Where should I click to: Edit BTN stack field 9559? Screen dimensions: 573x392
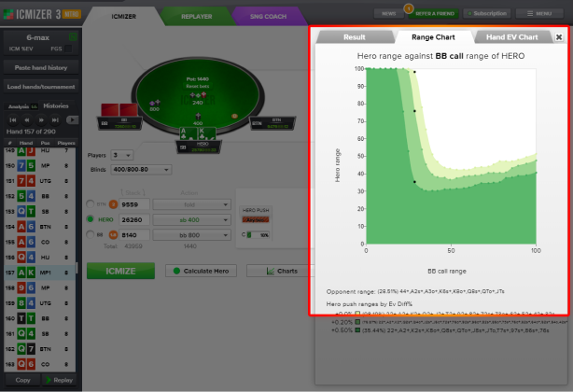click(x=134, y=204)
